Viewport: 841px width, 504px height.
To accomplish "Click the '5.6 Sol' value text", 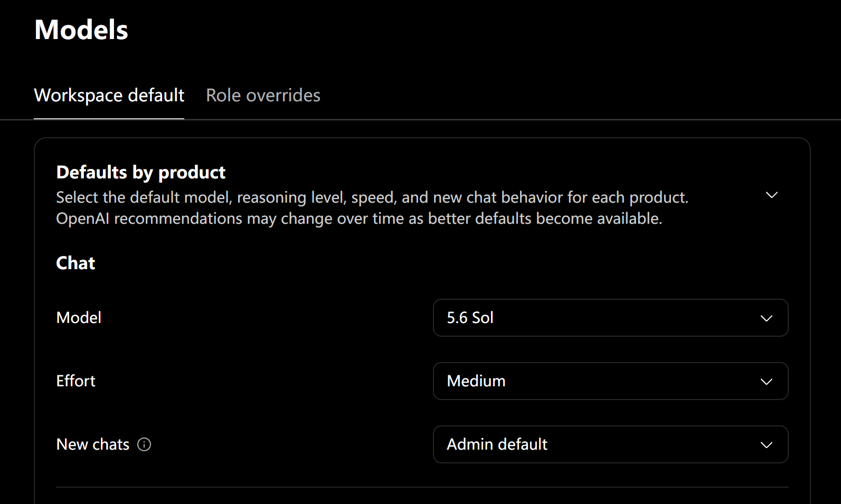I will point(470,318).
